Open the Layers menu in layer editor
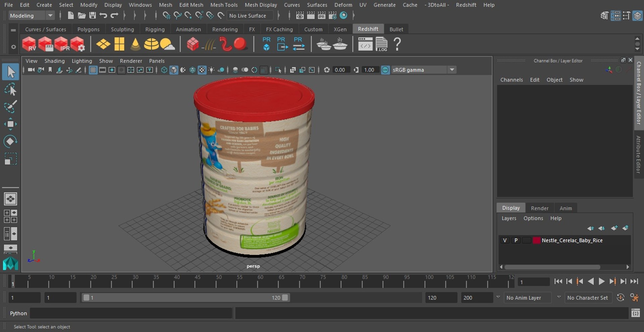 coord(509,218)
